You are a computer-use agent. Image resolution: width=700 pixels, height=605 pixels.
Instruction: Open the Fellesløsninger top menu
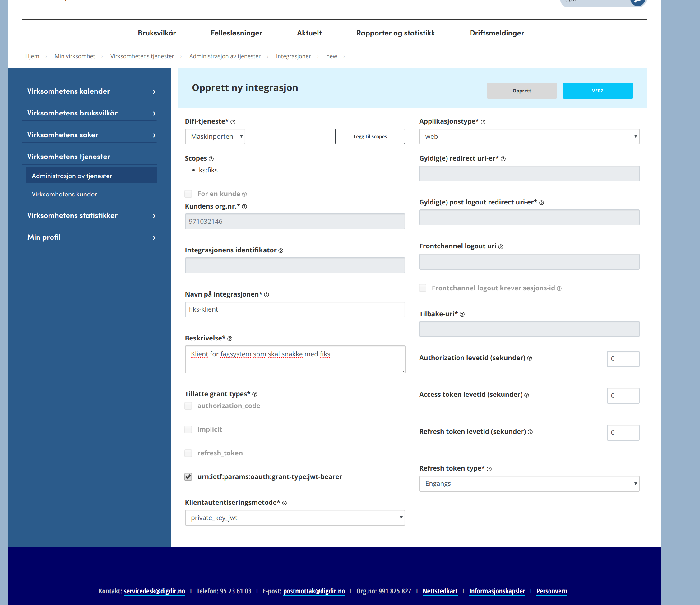click(x=236, y=33)
